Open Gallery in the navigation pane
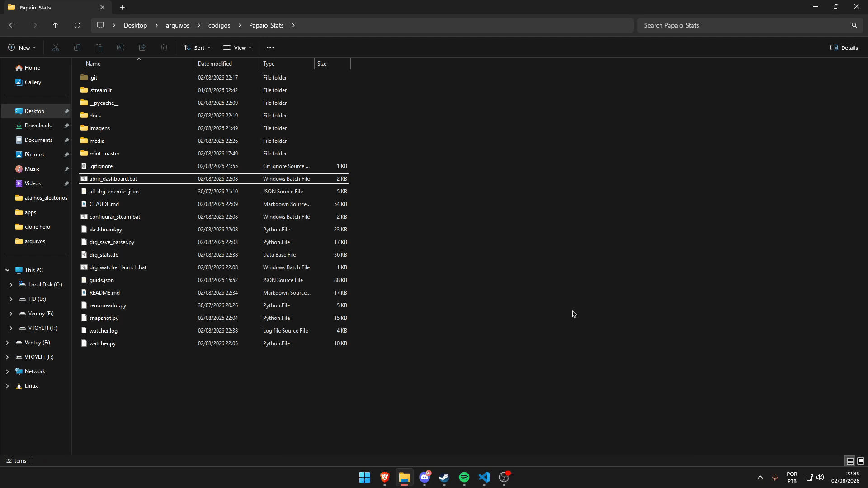Viewport: 868px width, 488px height. [36, 82]
